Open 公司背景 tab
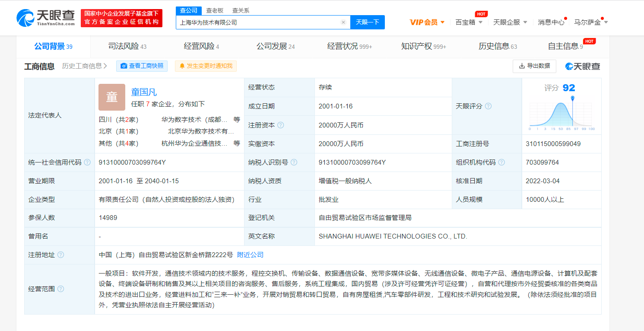Screen dimensions: 644x331 pyautogui.click(x=54, y=46)
